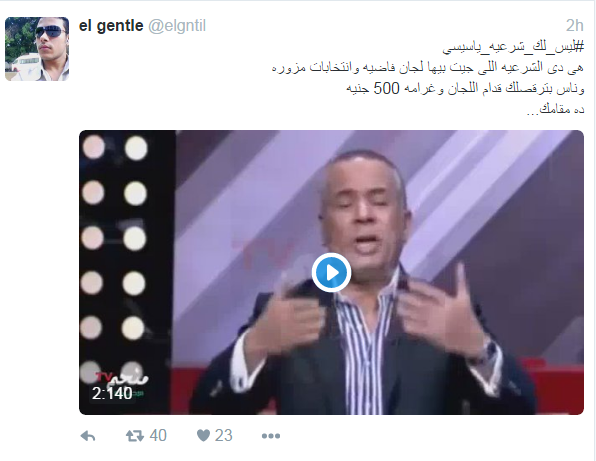
Task: Expand the truncated last line ending with dots
Action: (x=555, y=110)
